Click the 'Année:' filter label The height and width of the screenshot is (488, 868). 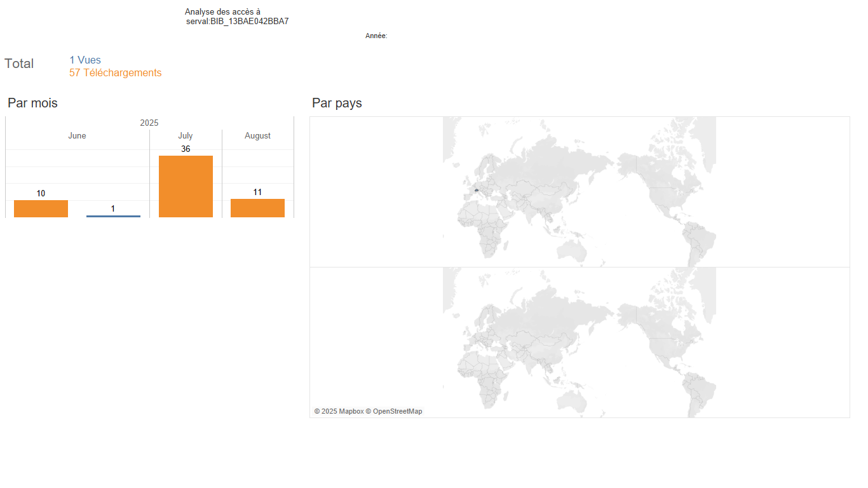click(376, 36)
